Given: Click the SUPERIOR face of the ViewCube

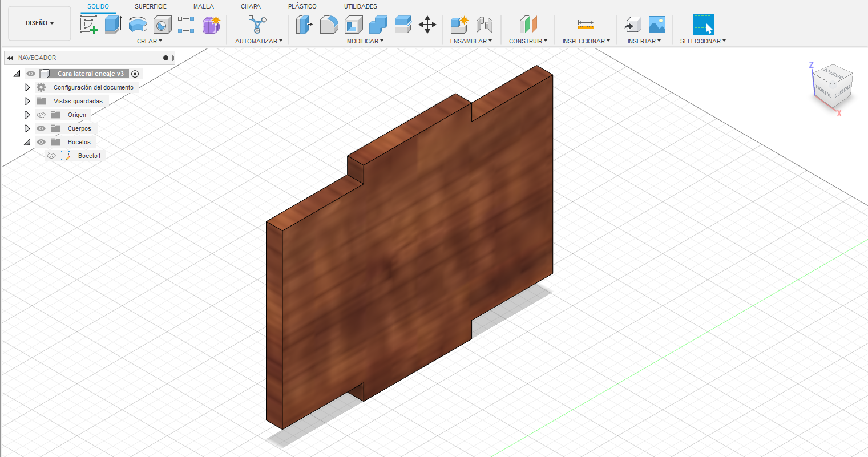Looking at the screenshot, I should [833, 75].
